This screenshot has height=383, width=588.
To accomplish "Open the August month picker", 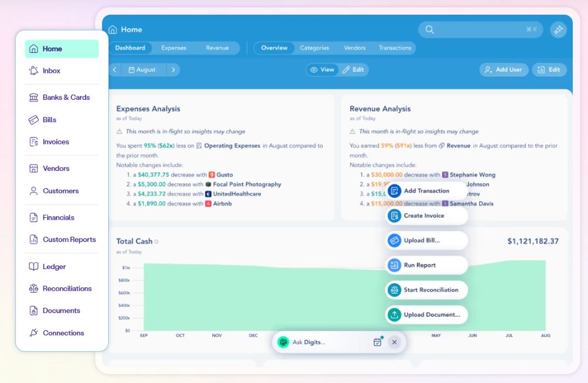I will [x=142, y=70].
